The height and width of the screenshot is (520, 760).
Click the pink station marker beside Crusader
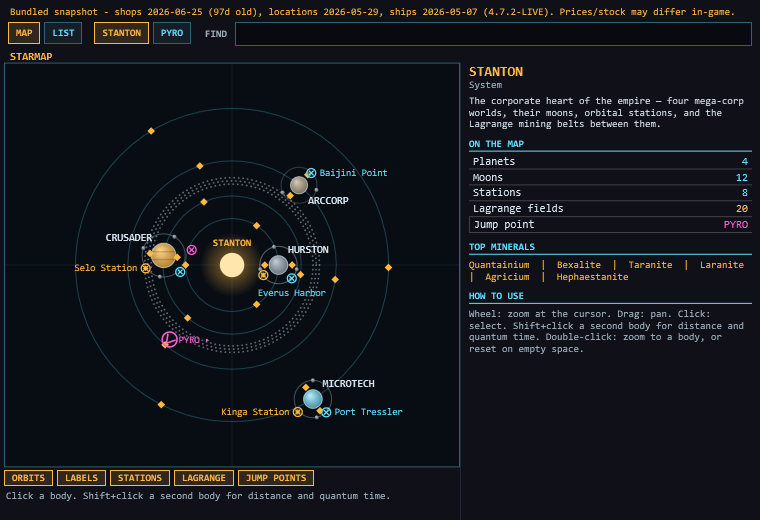[x=192, y=250]
